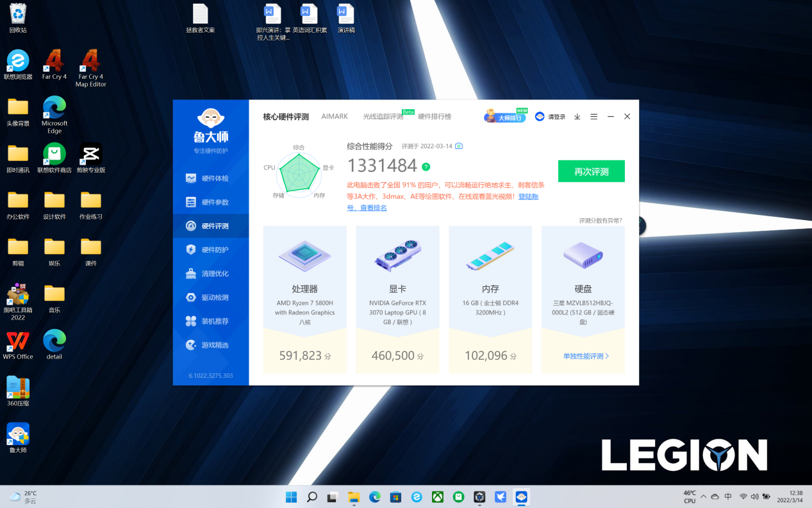Select the 显卡 graphics card image

(x=397, y=255)
